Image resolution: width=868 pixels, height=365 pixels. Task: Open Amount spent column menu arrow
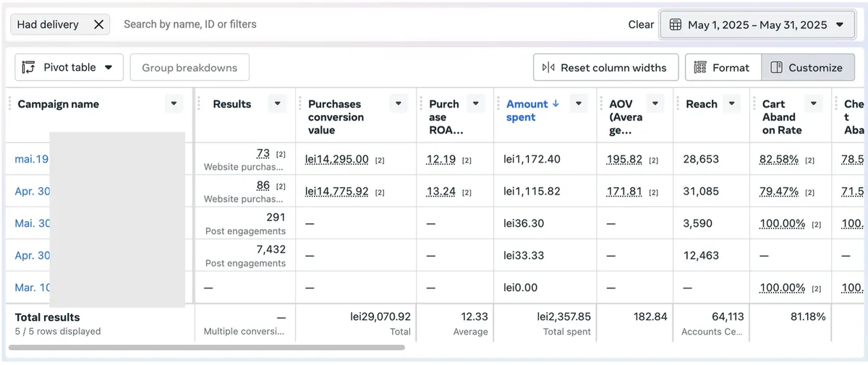coord(578,104)
